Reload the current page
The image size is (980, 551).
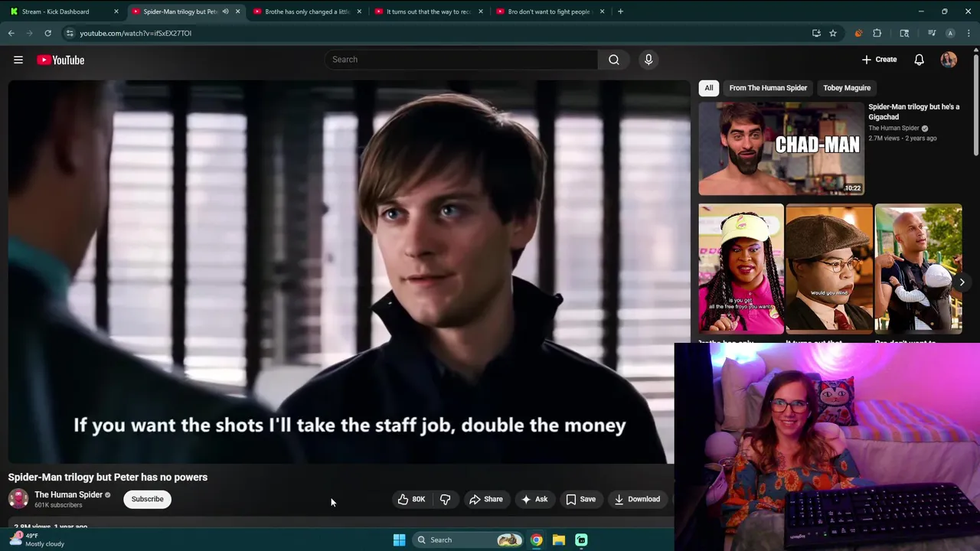pos(47,33)
